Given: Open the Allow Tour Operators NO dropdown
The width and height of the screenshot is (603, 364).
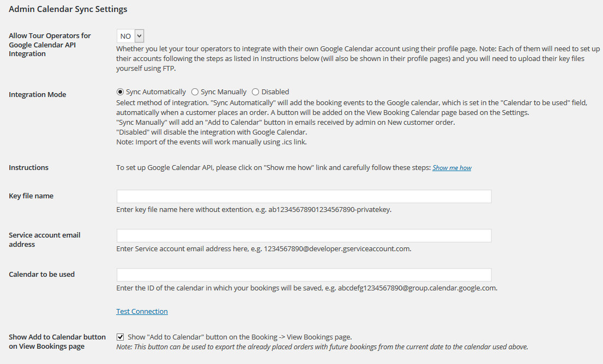Looking at the screenshot, I should pos(130,36).
